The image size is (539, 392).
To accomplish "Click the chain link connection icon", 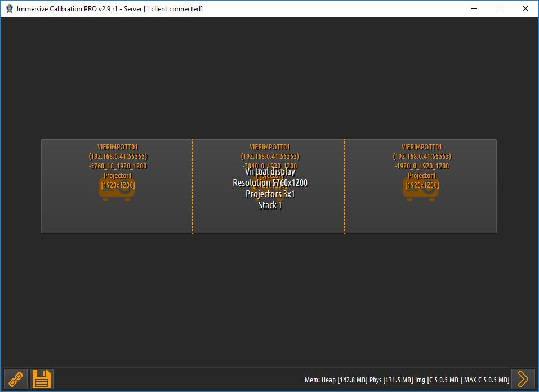I will tap(15, 379).
